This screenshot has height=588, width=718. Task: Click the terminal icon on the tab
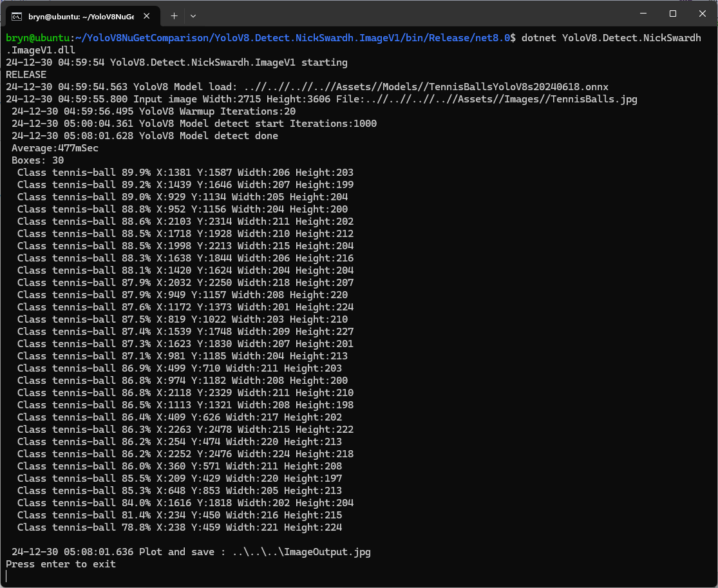point(17,15)
